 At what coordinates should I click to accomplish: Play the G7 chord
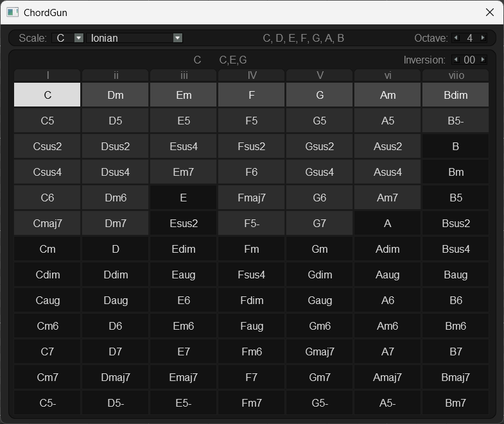[x=319, y=223]
